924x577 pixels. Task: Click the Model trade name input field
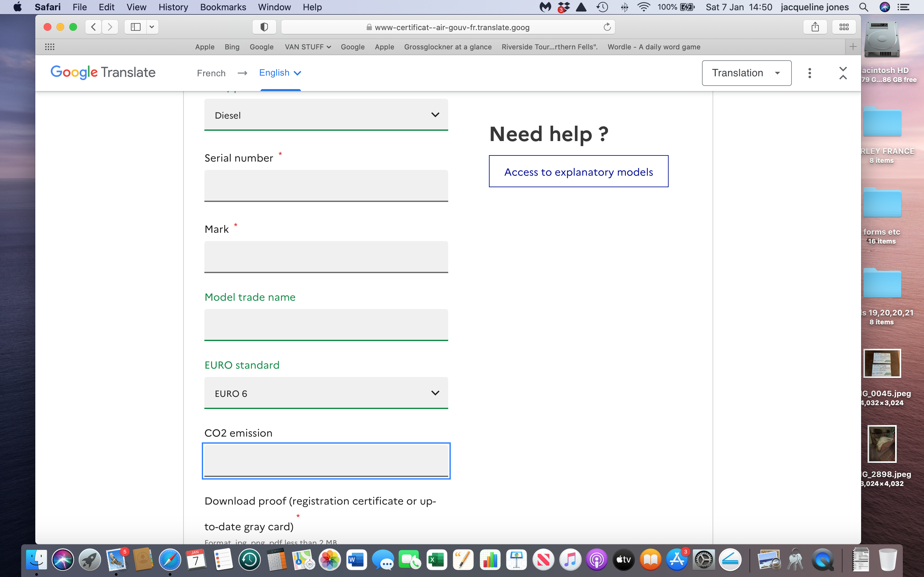tap(325, 324)
